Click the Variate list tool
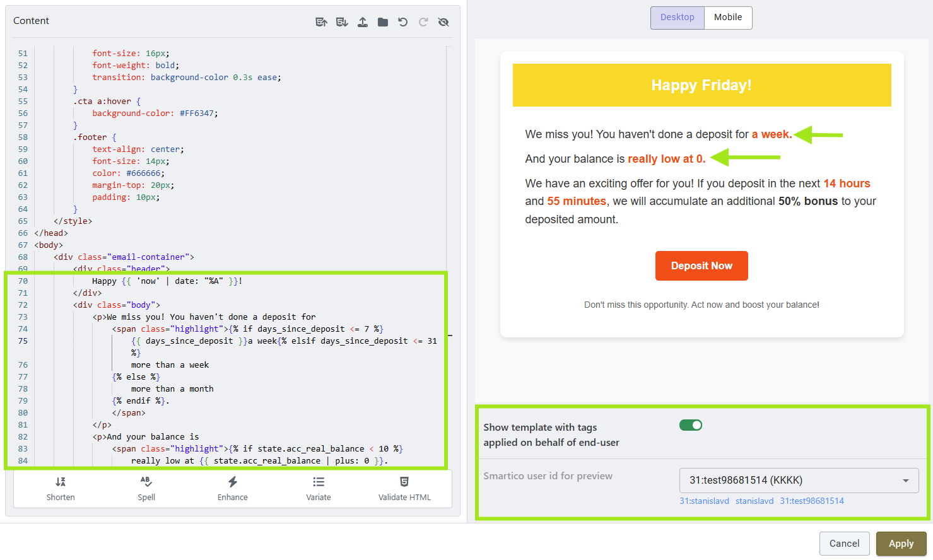 [319, 489]
